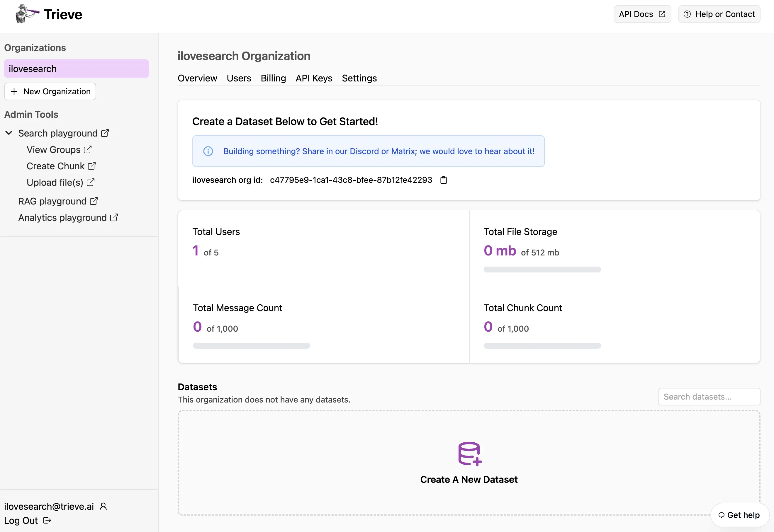Viewport: 774px width, 532px height.
Task: Select the Billing tab
Action: click(273, 77)
